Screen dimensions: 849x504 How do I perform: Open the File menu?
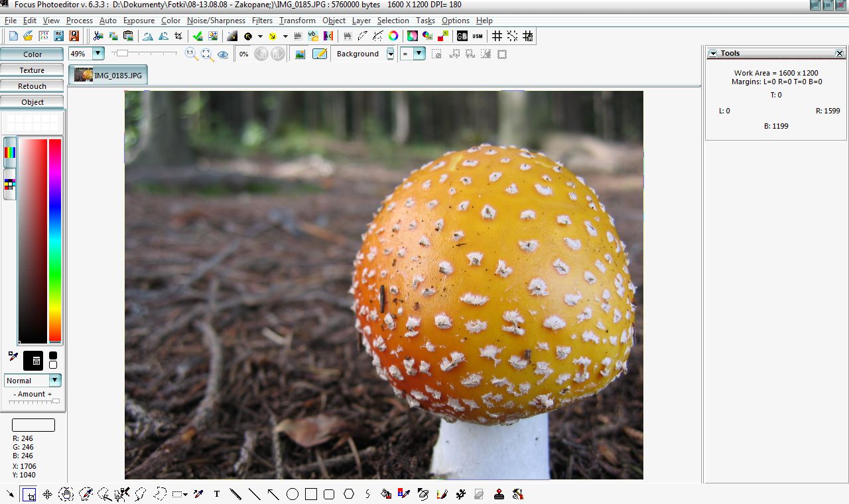click(x=11, y=21)
